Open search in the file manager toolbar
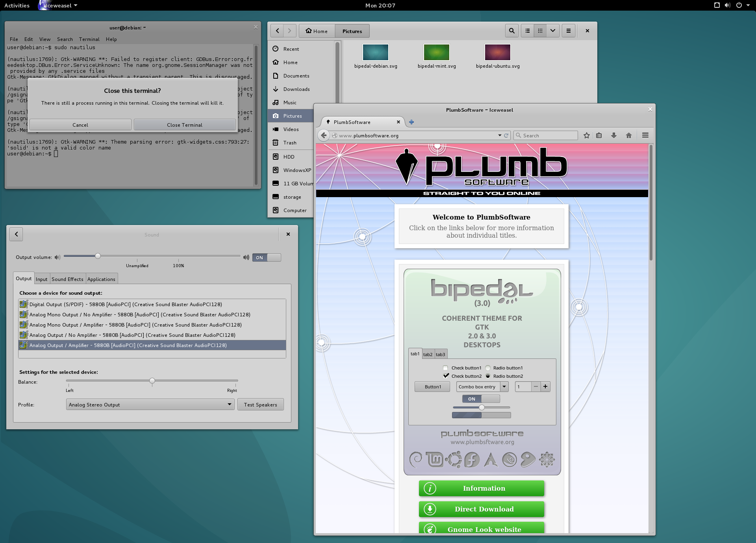Screen dimensions: 756x543 click(511, 31)
